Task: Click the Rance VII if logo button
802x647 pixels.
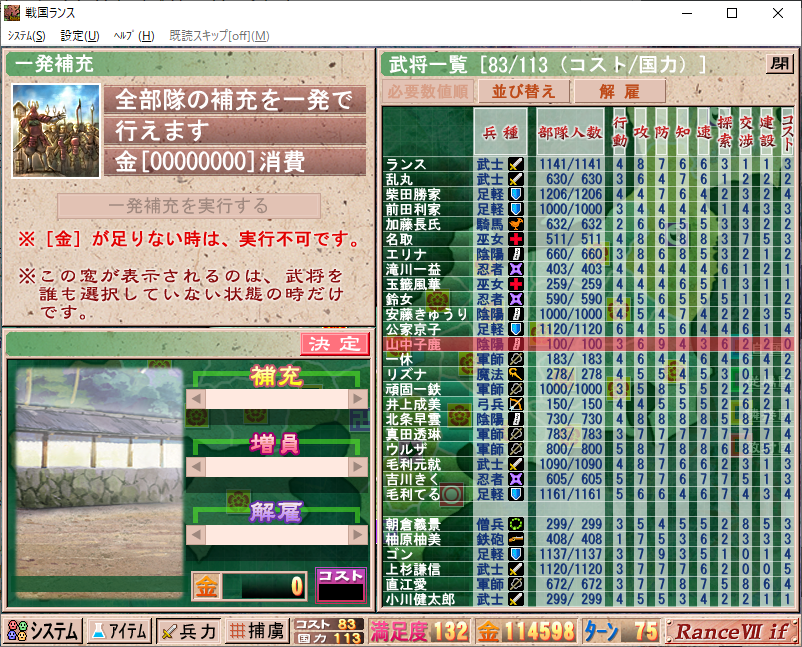Action: (x=732, y=631)
